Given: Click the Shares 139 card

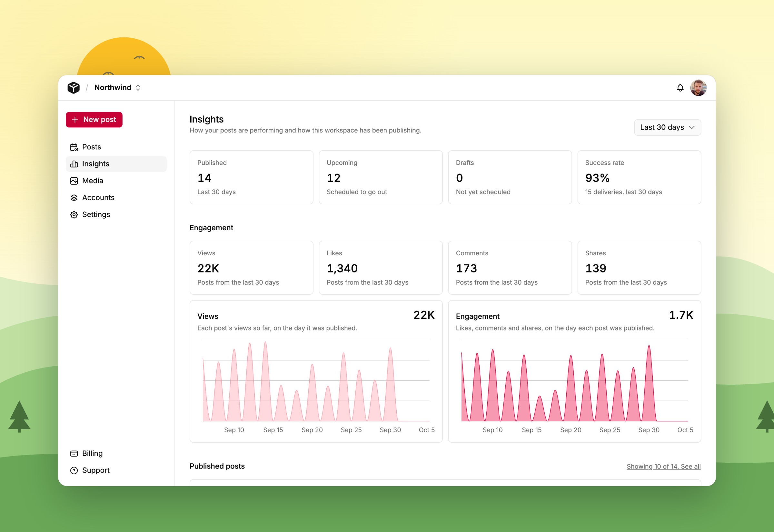Looking at the screenshot, I should click(x=639, y=268).
